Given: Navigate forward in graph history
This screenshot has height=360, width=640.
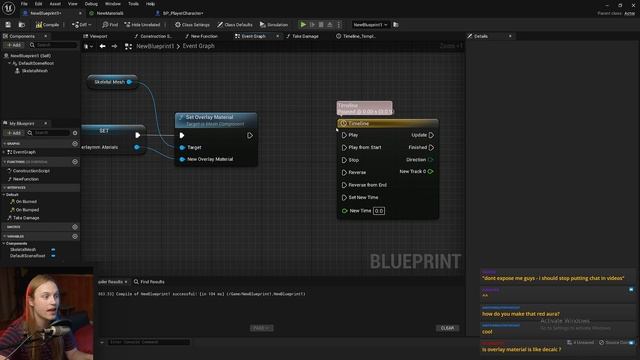Looking at the screenshot, I should click(114, 46).
